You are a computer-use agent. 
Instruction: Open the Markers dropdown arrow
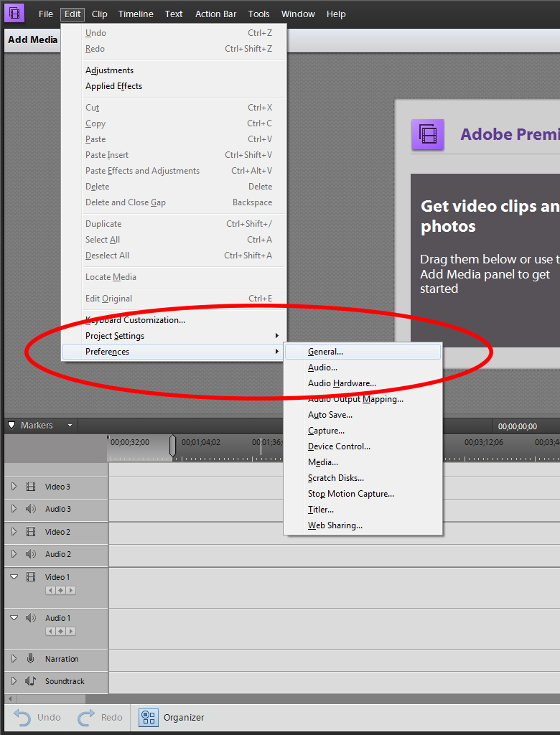point(70,426)
